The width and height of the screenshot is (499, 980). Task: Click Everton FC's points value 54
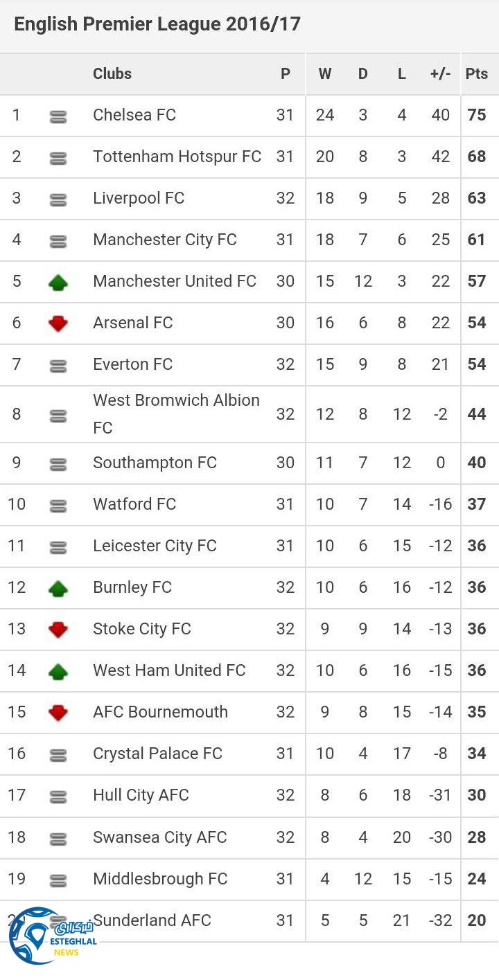477,364
